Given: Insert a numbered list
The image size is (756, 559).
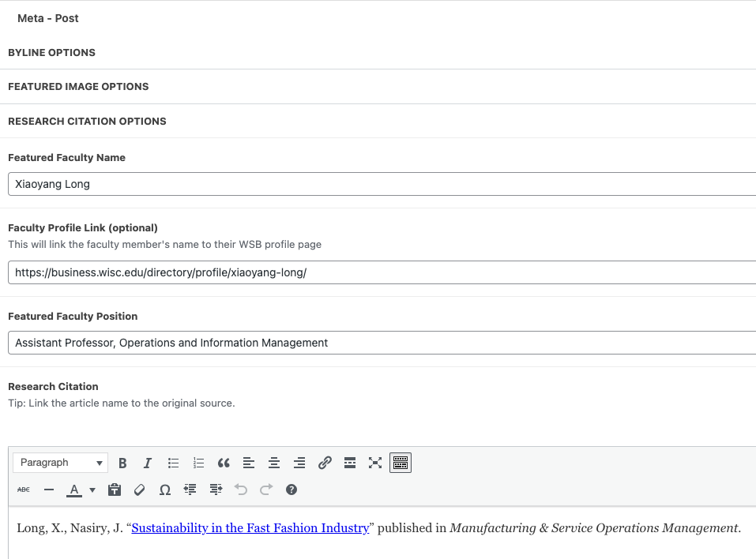Looking at the screenshot, I should point(198,463).
